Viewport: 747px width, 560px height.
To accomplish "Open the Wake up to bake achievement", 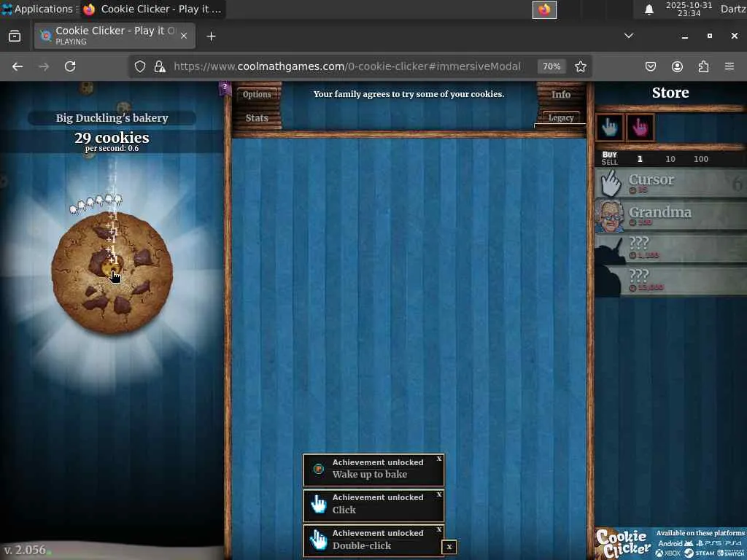I will [373, 470].
